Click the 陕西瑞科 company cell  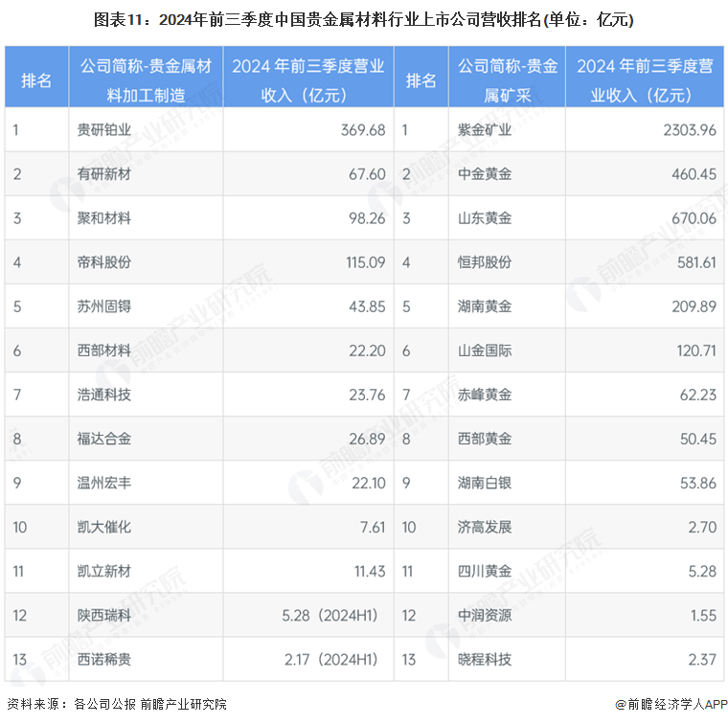tap(104, 615)
